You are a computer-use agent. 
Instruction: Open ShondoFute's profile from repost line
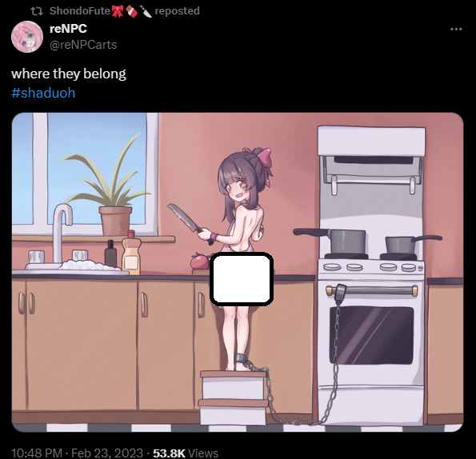tap(80, 11)
